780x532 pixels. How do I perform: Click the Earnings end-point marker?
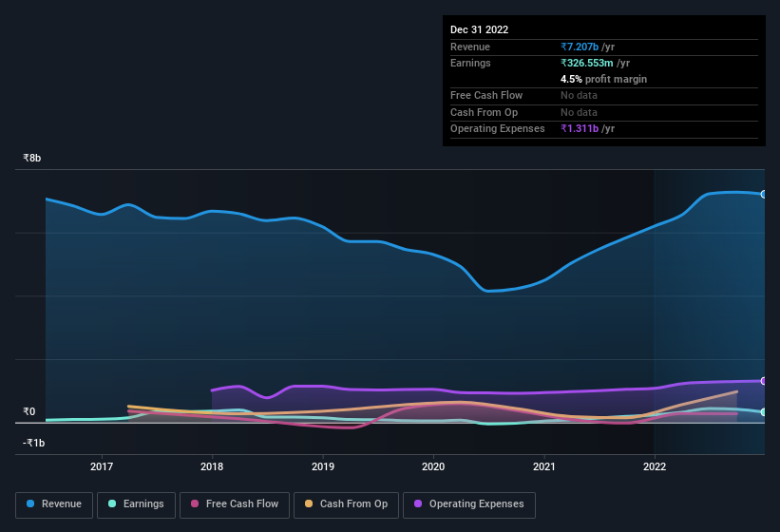coord(764,412)
